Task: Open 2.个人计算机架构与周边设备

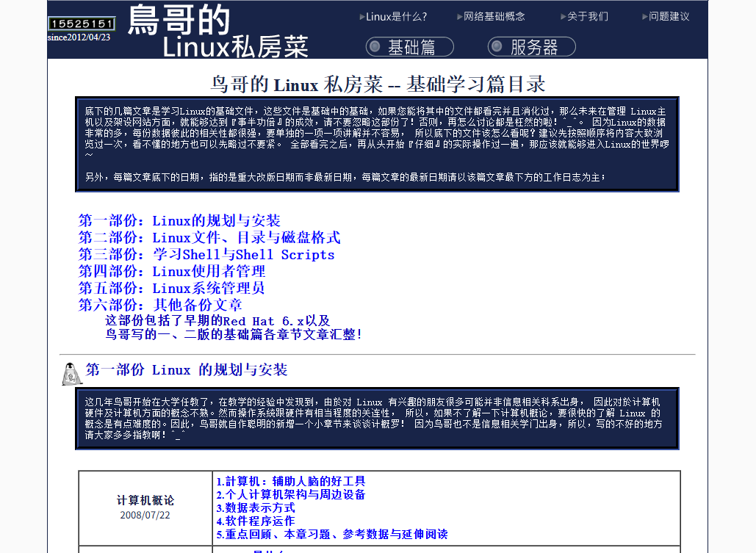Action: click(291, 495)
